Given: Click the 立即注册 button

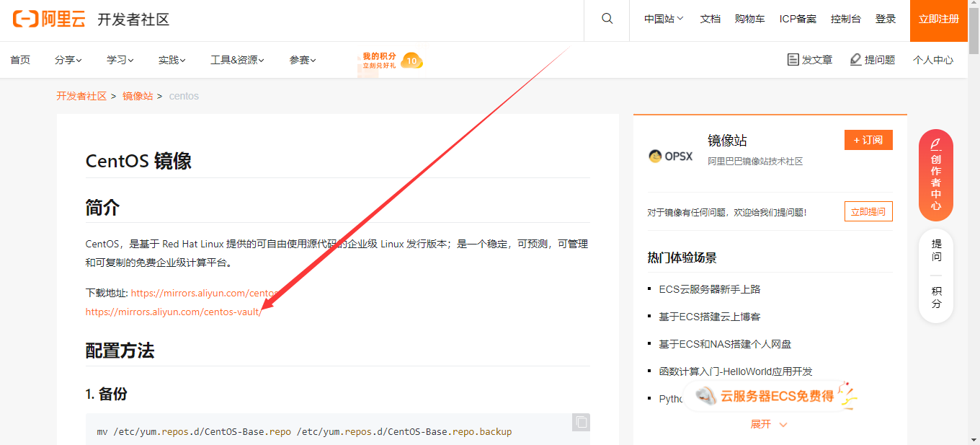Looking at the screenshot, I should (x=939, y=20).
